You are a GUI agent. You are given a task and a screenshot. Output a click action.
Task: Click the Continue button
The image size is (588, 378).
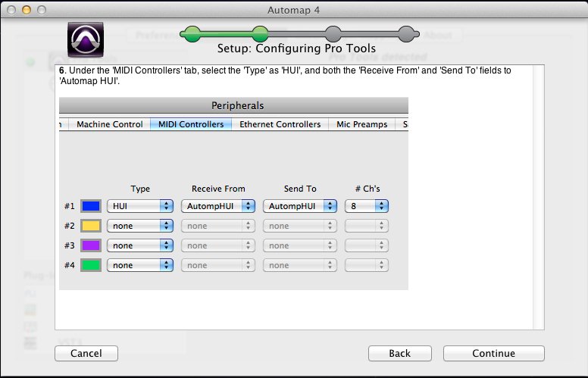pos(493,353)
